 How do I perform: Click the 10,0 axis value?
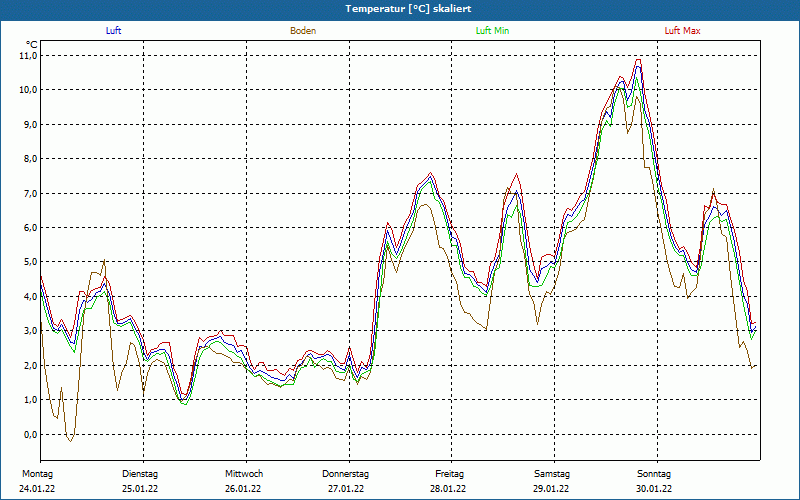pyautogui.click(x=29, y=90)
